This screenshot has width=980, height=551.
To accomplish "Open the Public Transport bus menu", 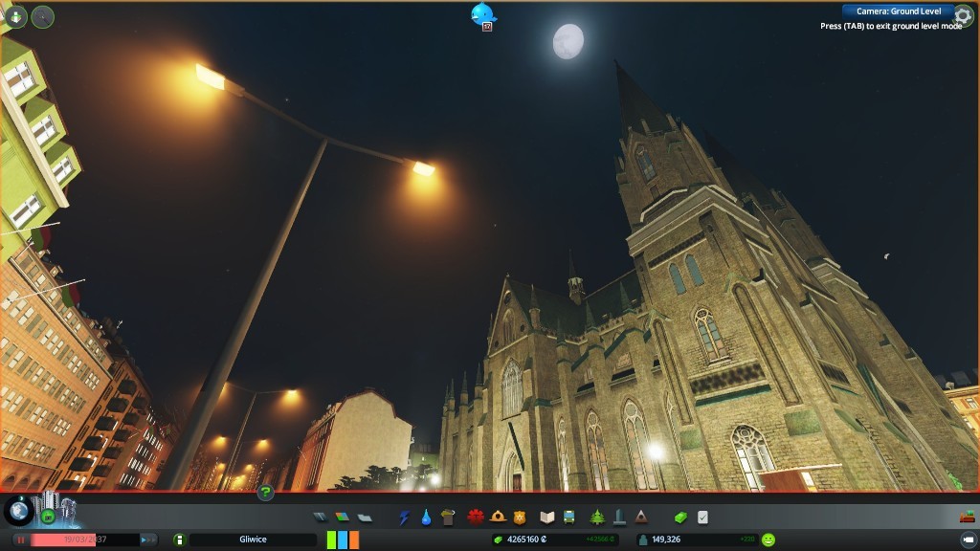I will [568, 518].
